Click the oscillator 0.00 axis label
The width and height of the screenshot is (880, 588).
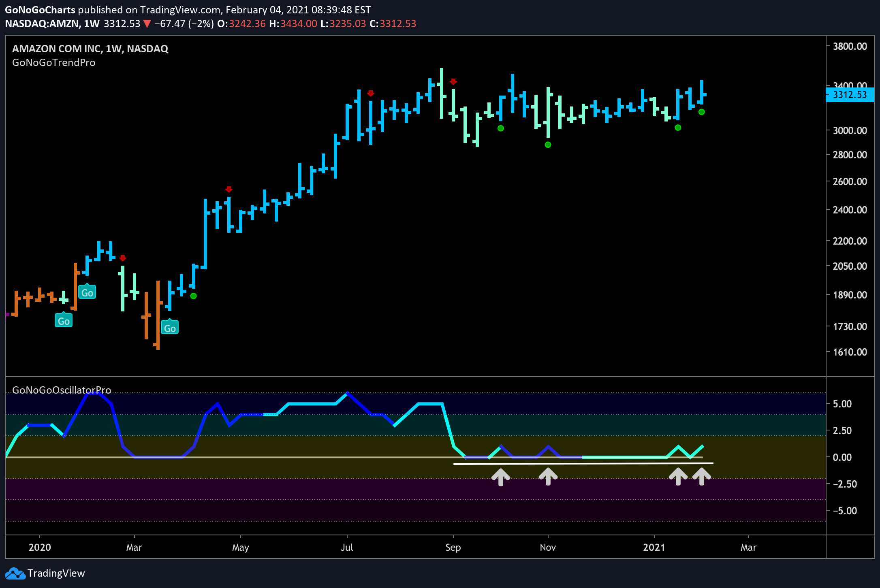click(x=842, y=457)
